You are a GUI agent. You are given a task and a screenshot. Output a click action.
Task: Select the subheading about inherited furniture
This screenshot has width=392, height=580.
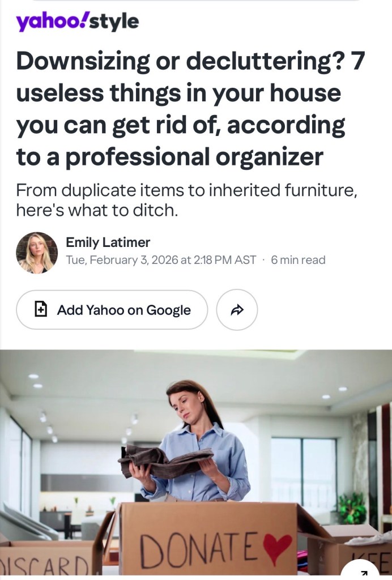[x=186, y=200]
